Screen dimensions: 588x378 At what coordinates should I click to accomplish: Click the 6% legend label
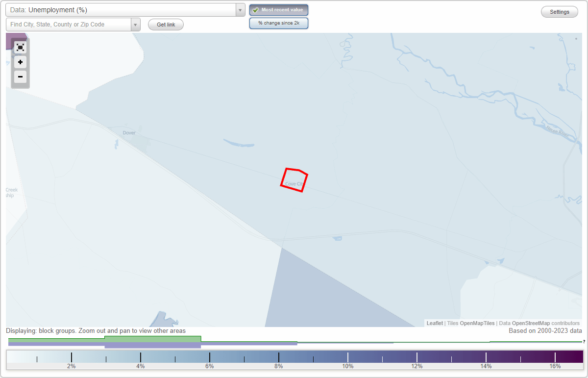coord(210,366)
